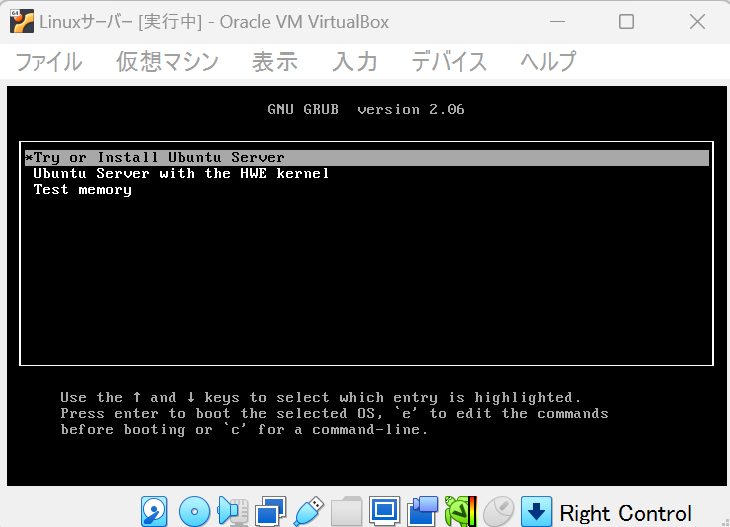
Task: Click the optical disc drive status icon
Action: 194,511
